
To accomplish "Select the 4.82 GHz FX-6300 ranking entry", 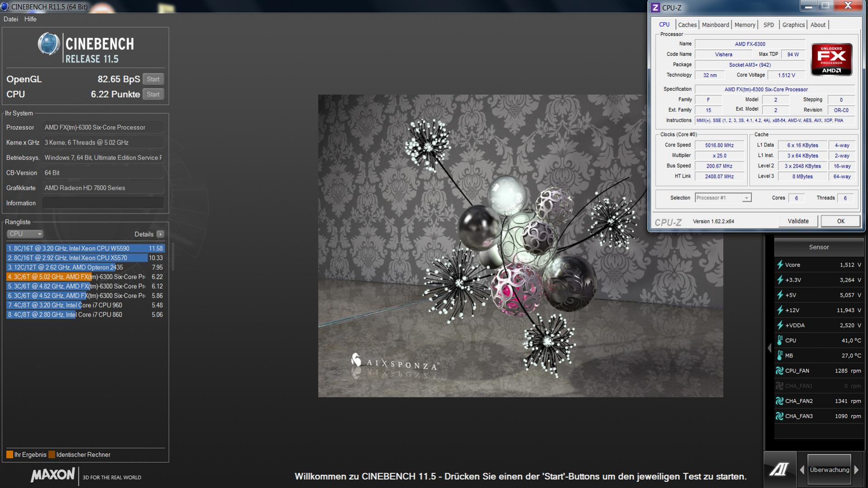I will point(85,286).
